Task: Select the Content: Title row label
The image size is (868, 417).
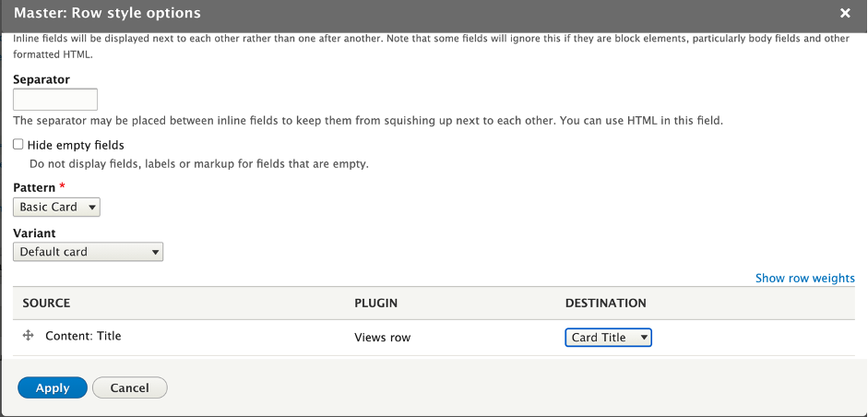Action: 83,336
